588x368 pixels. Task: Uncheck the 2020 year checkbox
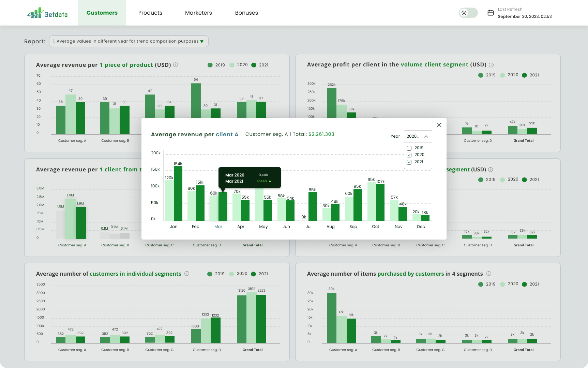409,155
